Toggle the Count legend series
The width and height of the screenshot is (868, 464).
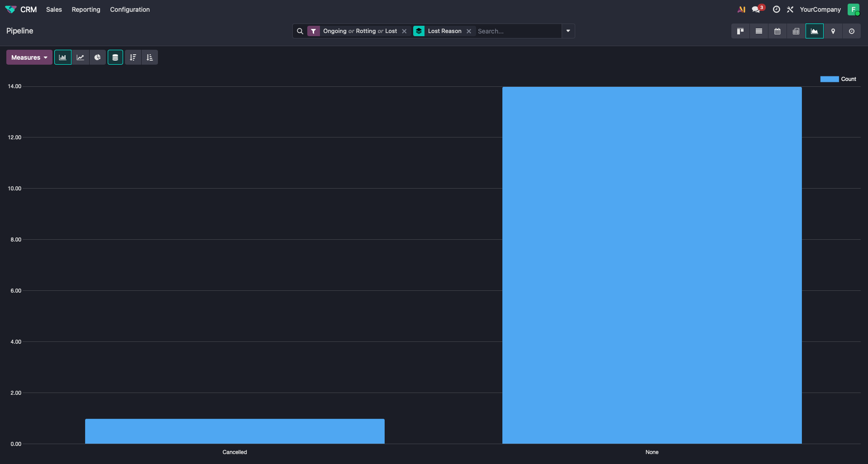coord(838,79)
